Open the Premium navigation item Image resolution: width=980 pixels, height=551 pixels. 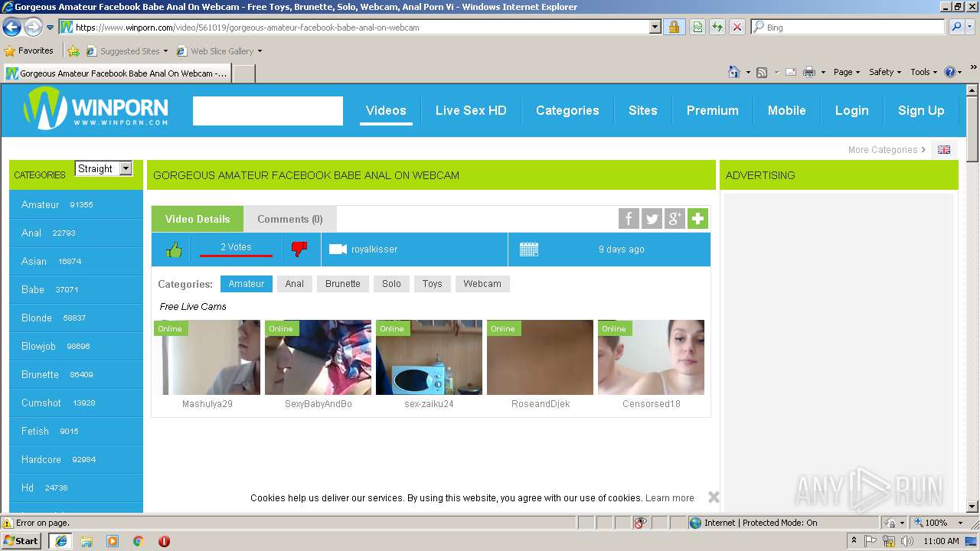tap(712, 110)
